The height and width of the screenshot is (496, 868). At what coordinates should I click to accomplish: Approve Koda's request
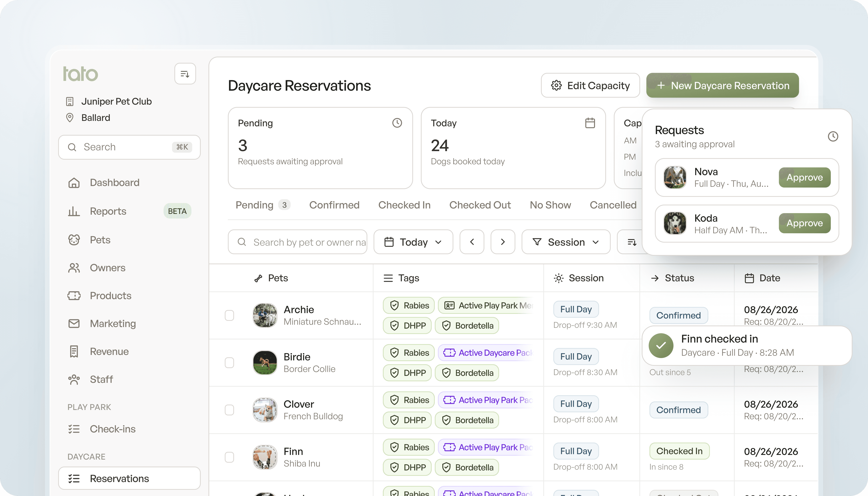tap(805, 223)
